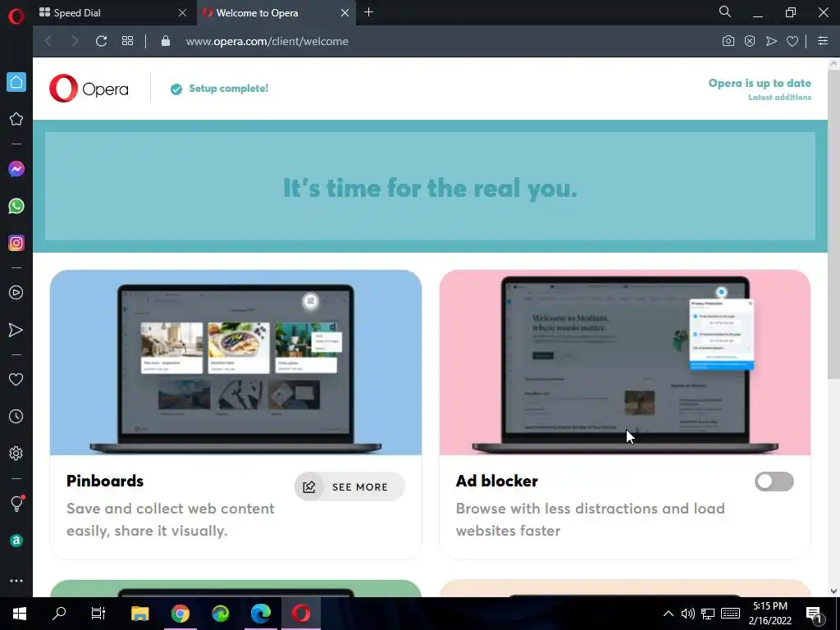Open a new tab with plus
The width and height of the screenshot is (840, 630).
[x=368, y=12]
